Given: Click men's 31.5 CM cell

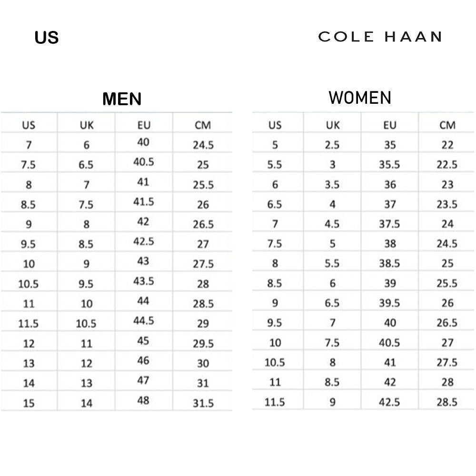Looking at the screenshot, I should click(203, 403).
